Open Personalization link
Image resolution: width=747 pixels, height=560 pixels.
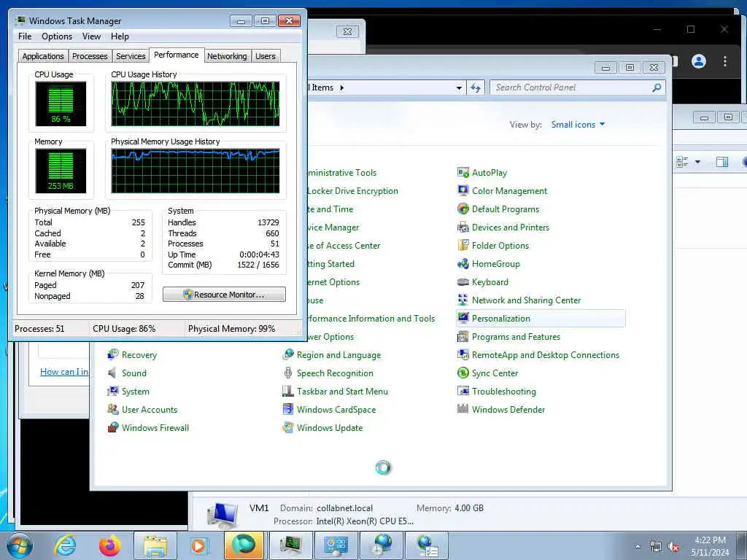[x=500, y=319]
